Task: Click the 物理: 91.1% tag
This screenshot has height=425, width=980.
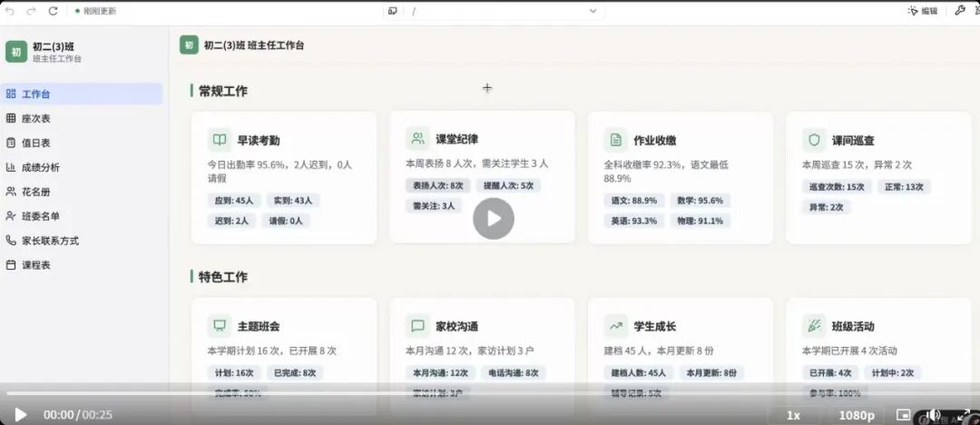Action: tap(700, 221)
